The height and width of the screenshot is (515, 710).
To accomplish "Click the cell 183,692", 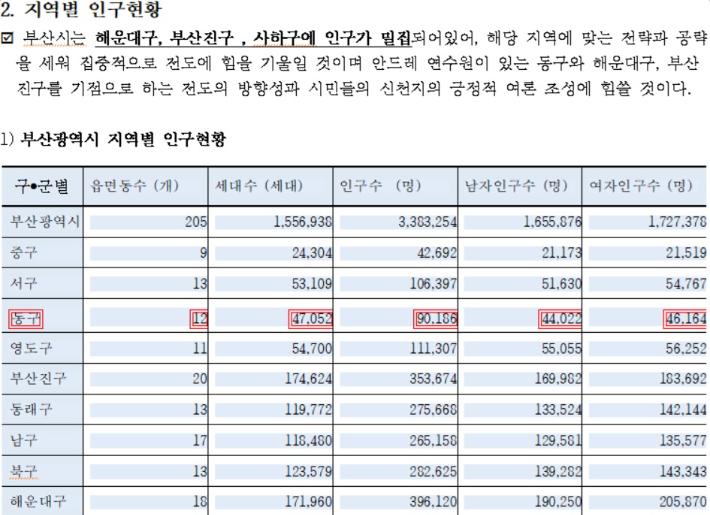I will point(683,379).
